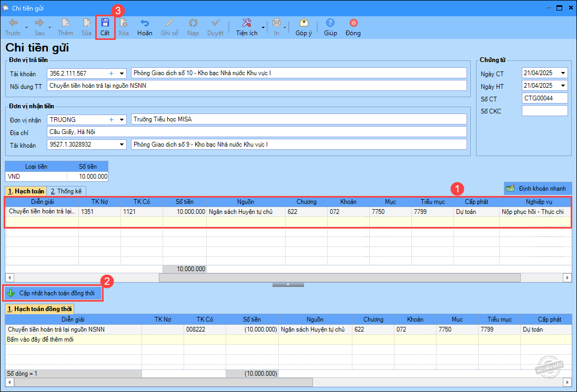The image size is (577, 392).
Task: Select the Hạch toán đồng thời tab
Action: click(39, 309)
